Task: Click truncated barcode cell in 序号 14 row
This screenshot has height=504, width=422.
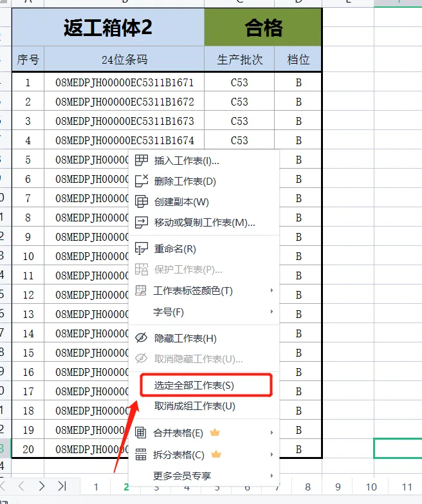Action: pos(86,333)
